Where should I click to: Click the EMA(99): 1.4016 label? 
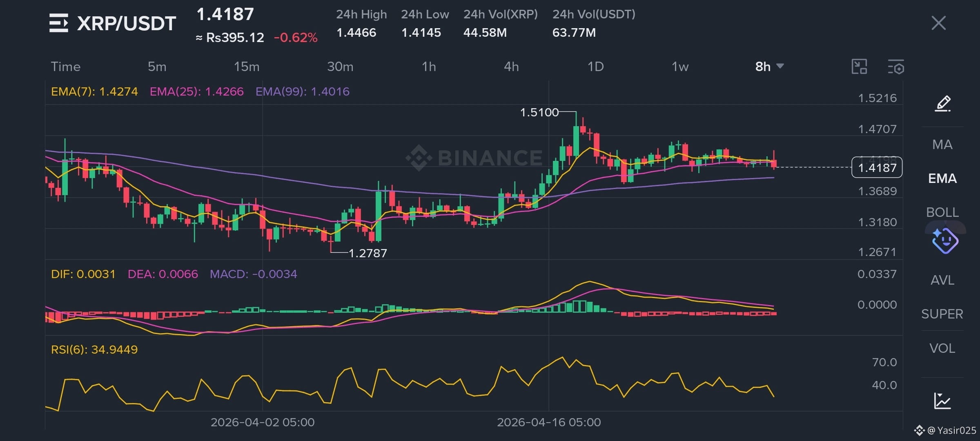[302, 91]
